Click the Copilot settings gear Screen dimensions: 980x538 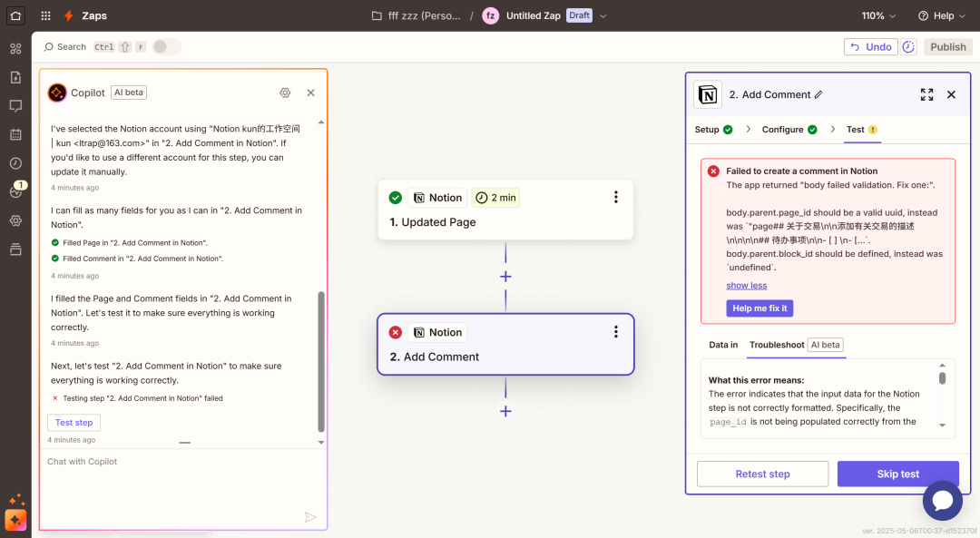coord(285,93)
